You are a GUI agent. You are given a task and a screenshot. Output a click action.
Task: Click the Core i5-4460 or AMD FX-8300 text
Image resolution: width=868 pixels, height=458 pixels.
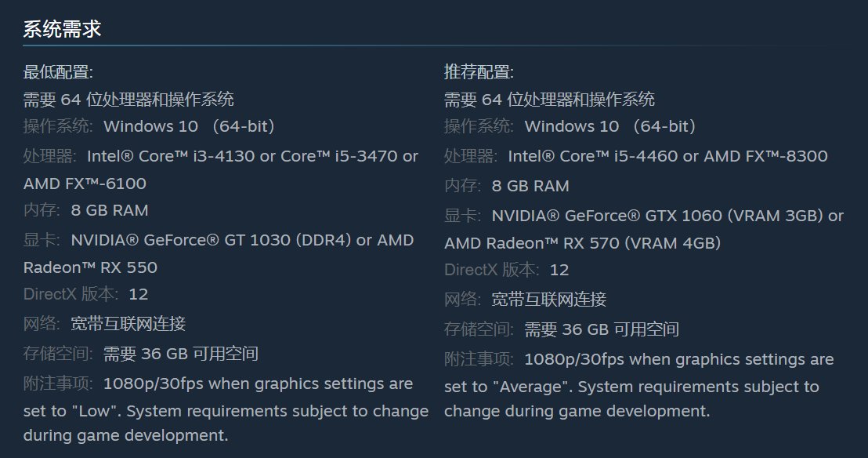point(667,156)
